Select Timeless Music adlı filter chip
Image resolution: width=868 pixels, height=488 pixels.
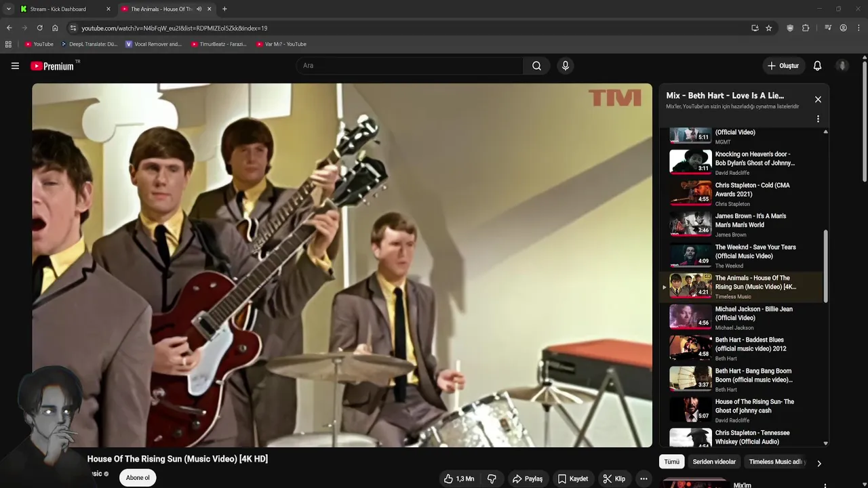776,462
